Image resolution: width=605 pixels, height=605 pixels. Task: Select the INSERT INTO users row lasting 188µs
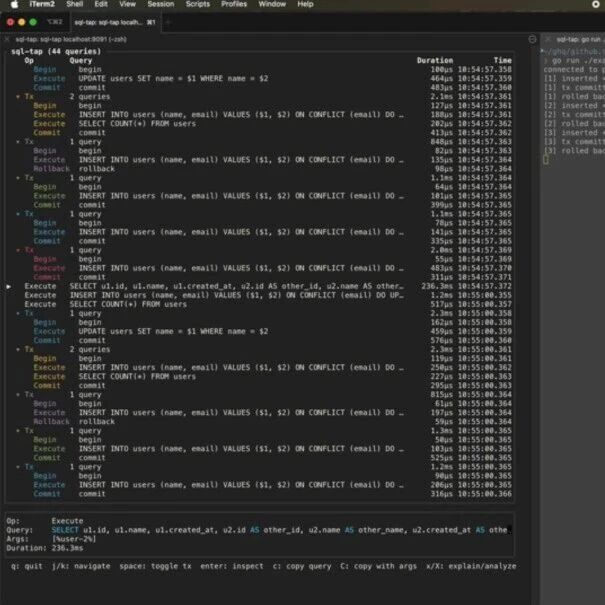click(x=261, y=115)
